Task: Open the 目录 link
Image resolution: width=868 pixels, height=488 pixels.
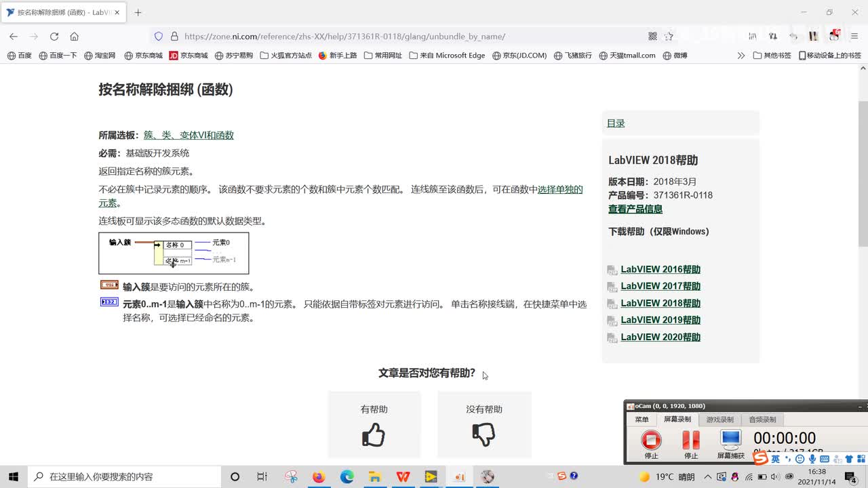Action: pos(616,123)
